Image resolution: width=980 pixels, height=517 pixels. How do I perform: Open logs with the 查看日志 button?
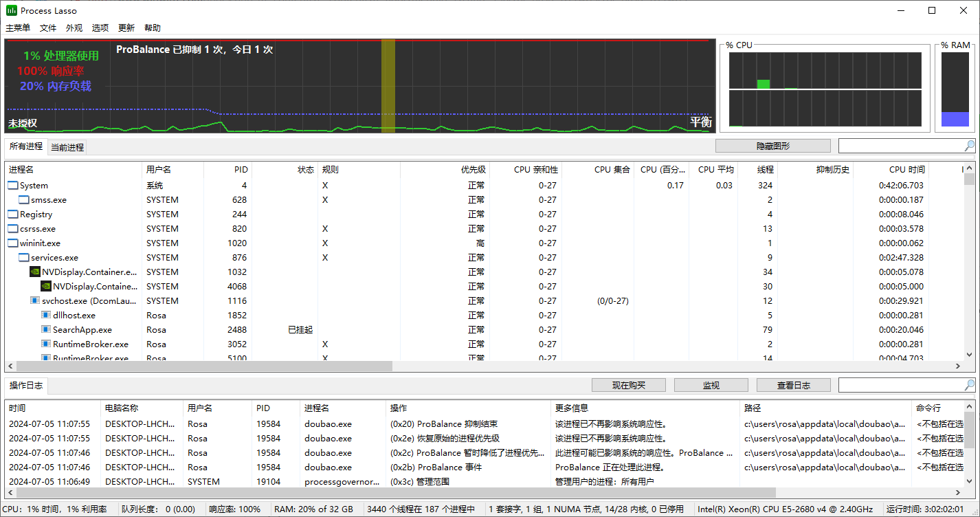tap(794, 385)
